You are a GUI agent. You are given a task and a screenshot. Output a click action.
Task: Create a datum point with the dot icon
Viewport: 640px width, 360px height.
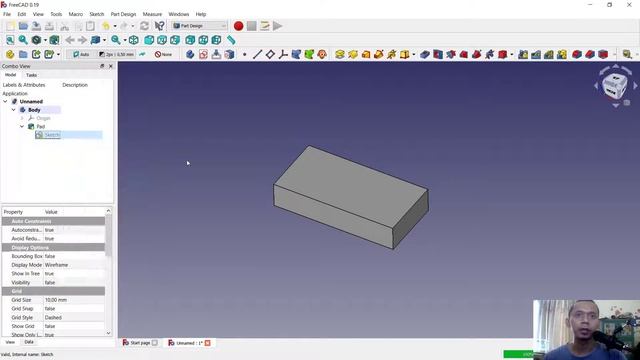(244, 54)
